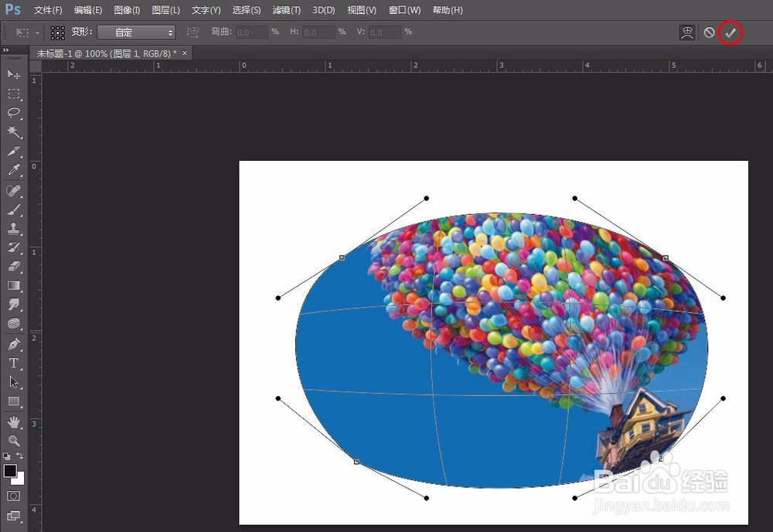Select the Rectangular Marquee tool

tap(13, 94)
